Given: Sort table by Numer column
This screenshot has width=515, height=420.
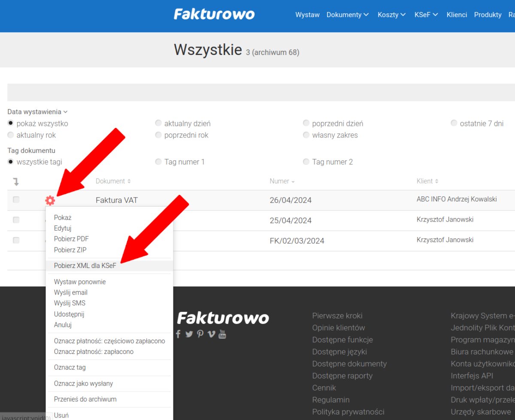Looking at the screenshot, I should tap(282, 181).
